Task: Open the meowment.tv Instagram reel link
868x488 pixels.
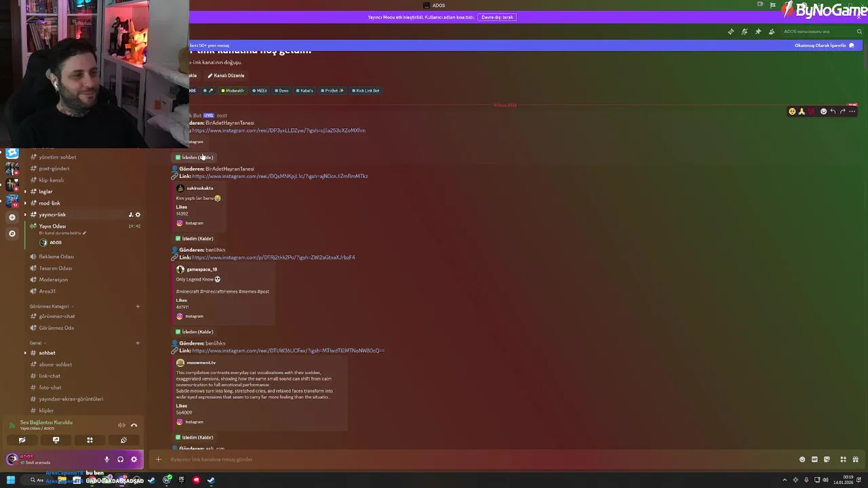Action: coord(288,351)
